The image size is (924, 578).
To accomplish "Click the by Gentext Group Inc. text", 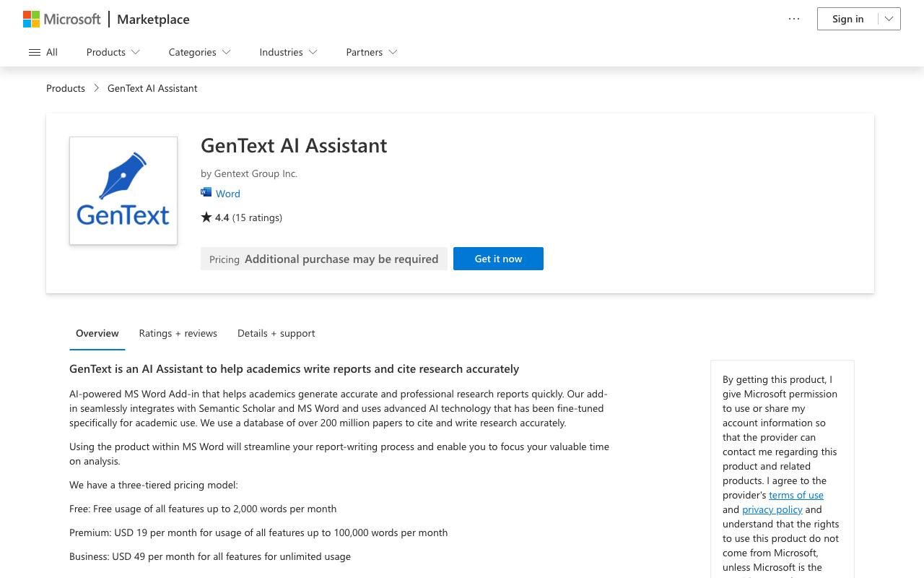I will pyautogui.click(x=249, y=173).
